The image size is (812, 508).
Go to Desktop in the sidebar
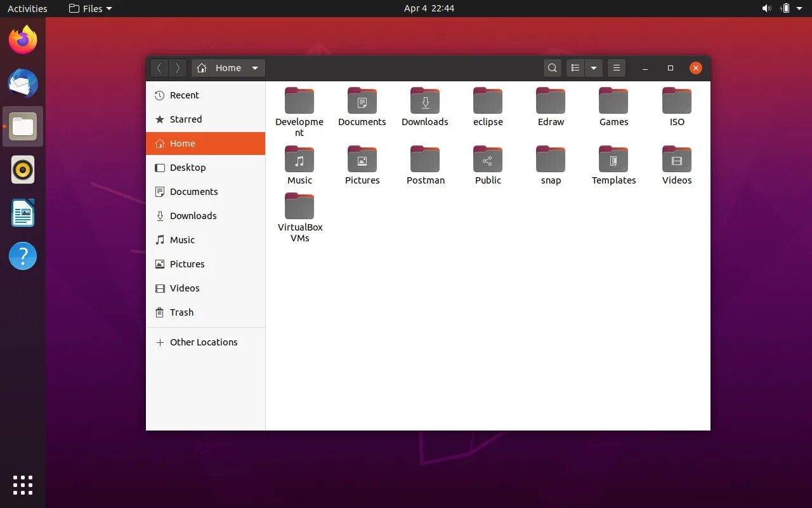(x=206, y=168)
